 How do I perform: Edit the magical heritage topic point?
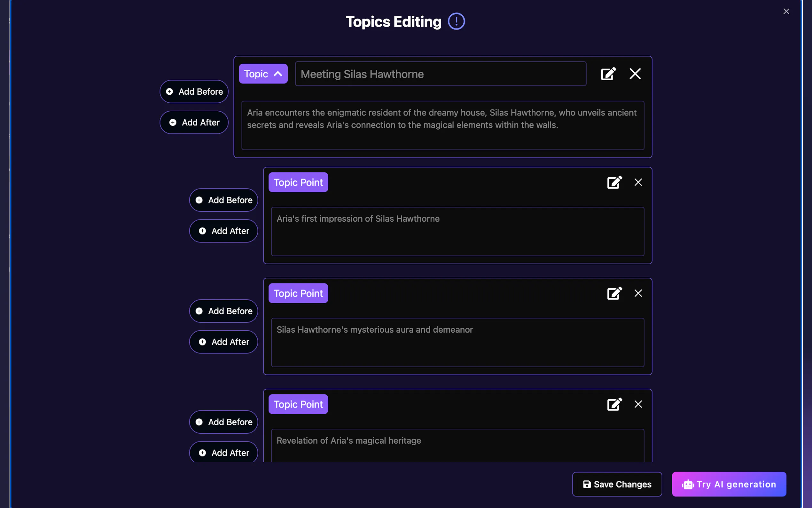[614, 404]
